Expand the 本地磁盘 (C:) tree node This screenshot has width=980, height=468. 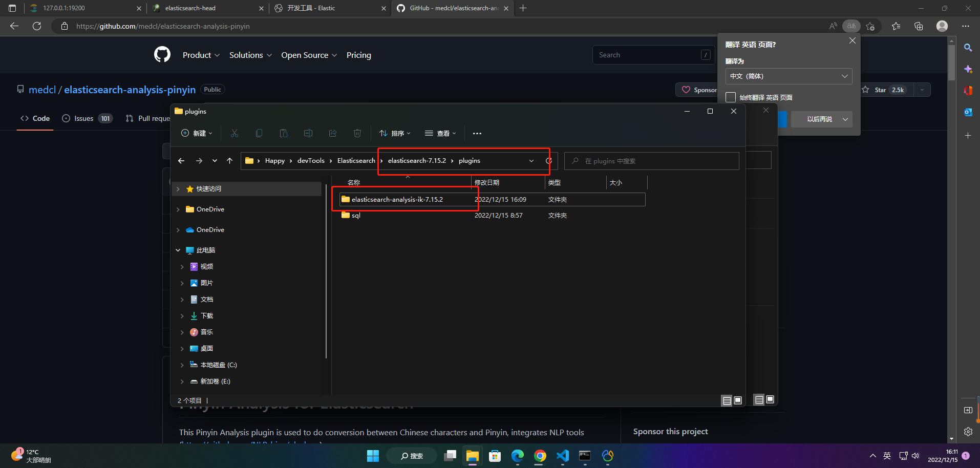[x=182, y=365]
